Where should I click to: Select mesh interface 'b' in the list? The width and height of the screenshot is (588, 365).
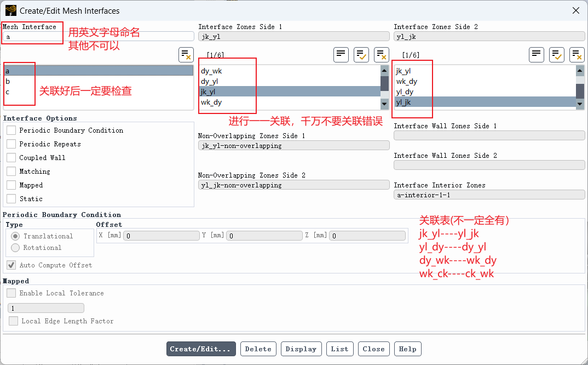[x=98, y=81]
